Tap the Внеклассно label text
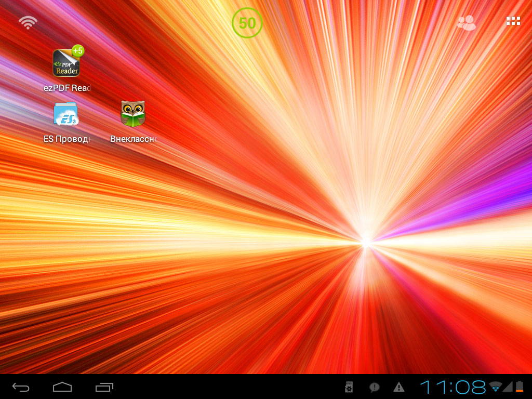 point(134,139)
